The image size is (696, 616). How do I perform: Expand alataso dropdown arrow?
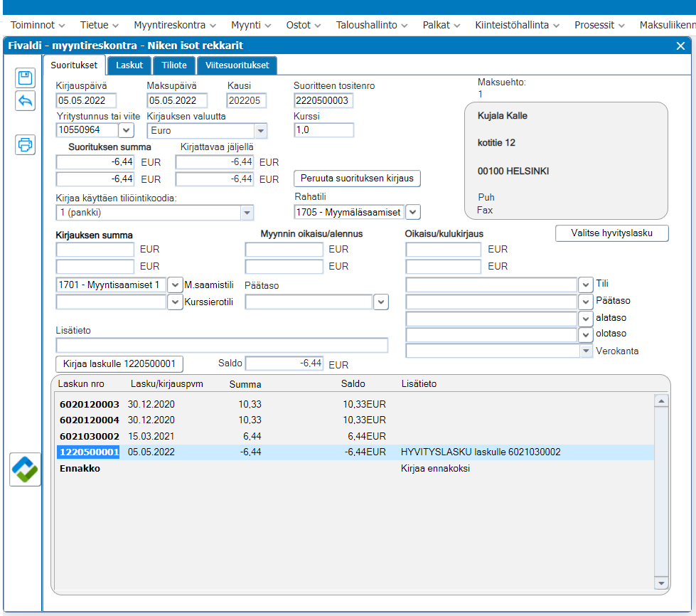(586, 319)
